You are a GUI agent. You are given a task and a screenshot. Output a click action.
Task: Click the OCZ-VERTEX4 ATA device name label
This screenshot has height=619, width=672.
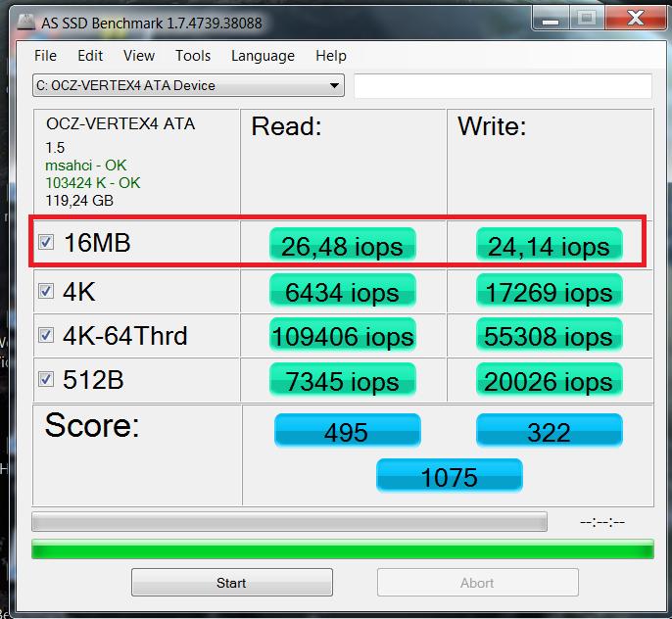click(x=120, y=123)
